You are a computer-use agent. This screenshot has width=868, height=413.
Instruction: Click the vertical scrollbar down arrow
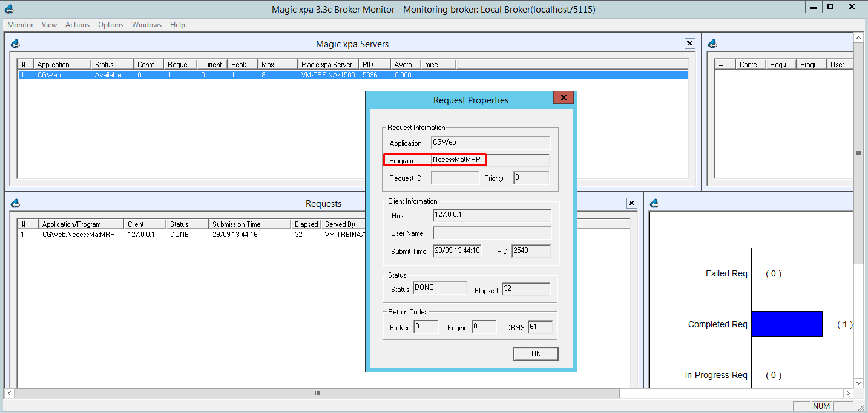tap(858, 383)
